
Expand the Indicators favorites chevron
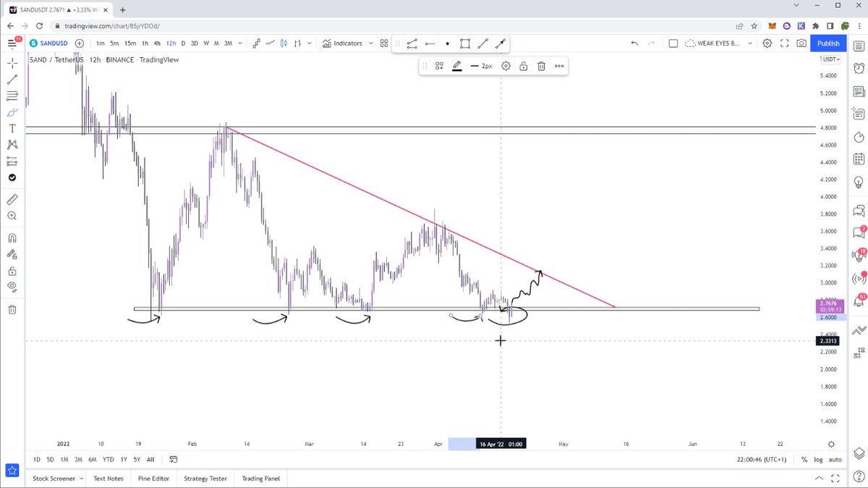click(x=371, y=43)
